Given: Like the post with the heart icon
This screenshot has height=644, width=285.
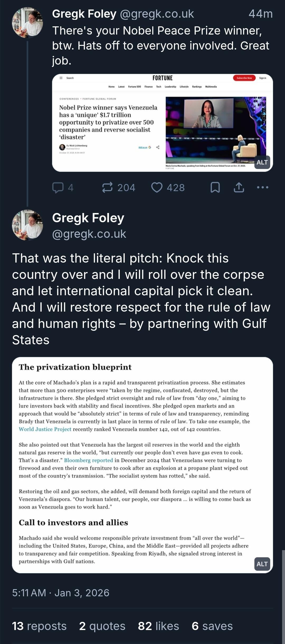Looking at the screenshot, I should pos(157,187).
